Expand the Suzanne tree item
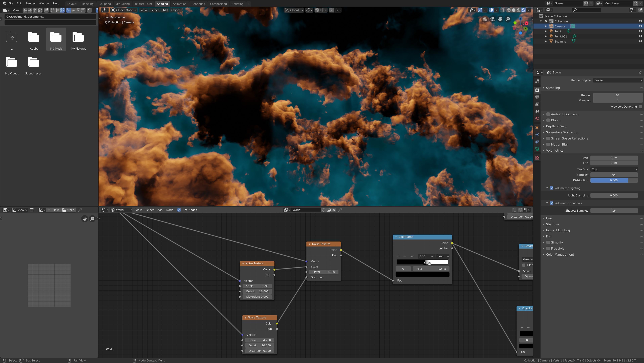Viewport: 644px width, 363px height. [546, 41]
